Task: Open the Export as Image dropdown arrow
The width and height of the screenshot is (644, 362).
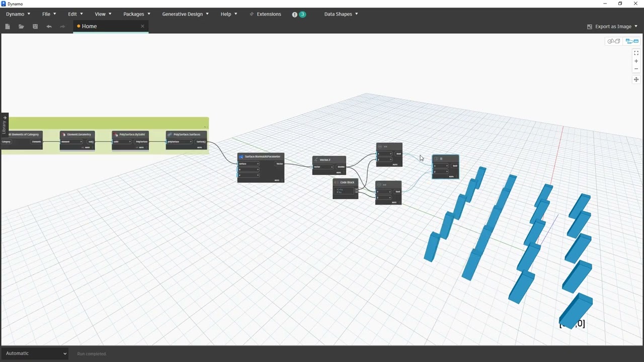Action: click(636, 26)
